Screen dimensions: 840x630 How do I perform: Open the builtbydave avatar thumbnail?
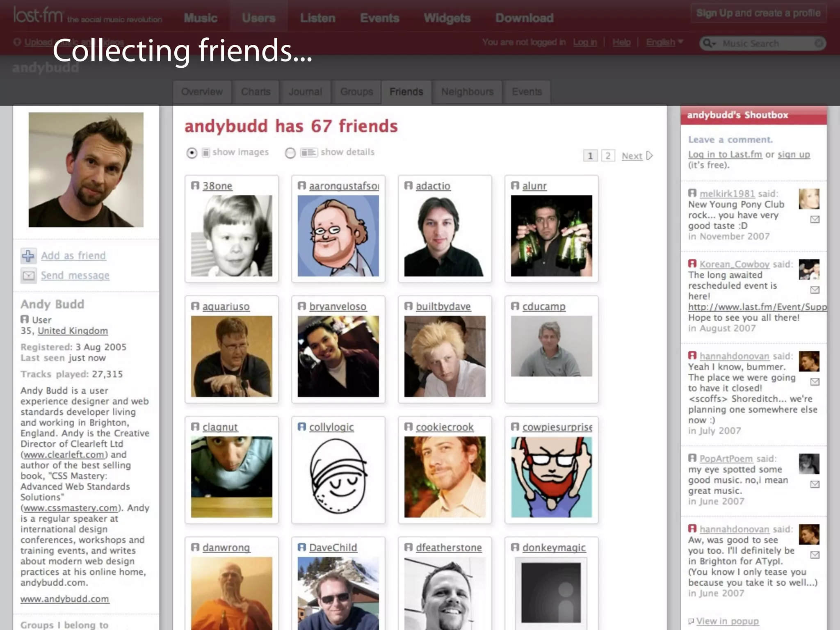click(x=445, y=356)
